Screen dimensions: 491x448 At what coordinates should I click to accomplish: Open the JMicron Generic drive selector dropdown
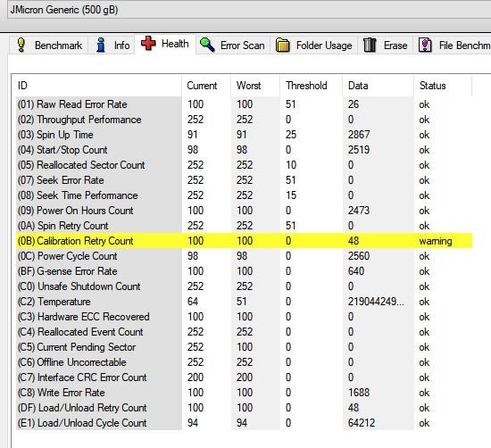249,10
